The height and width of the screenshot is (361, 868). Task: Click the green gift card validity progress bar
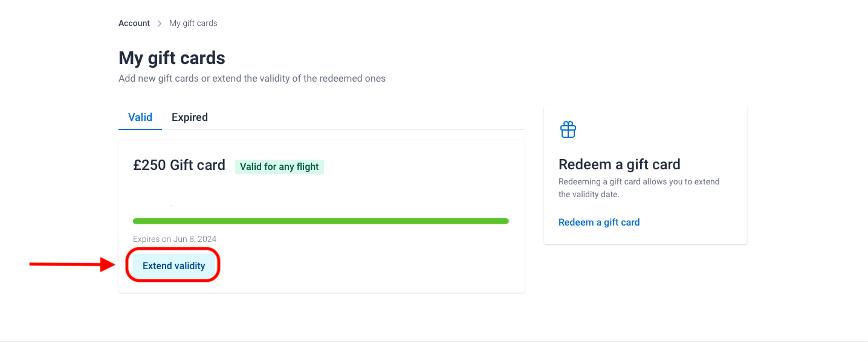tap(321, 221)
